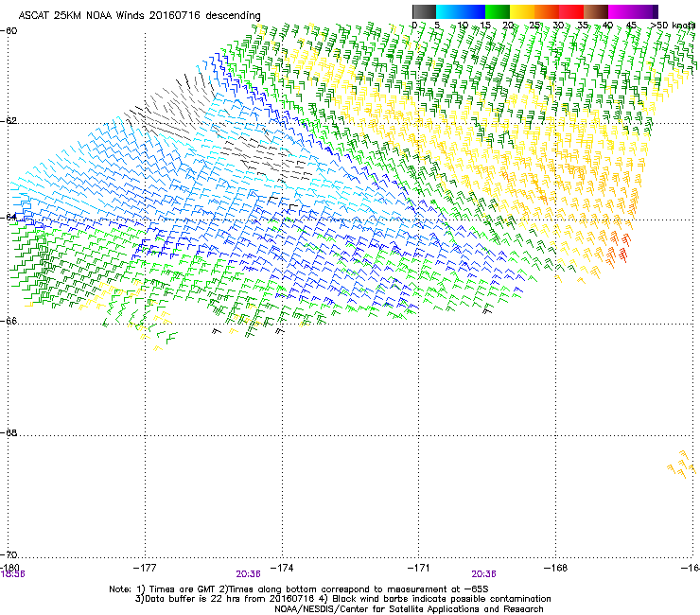
Task: Click the 'Data buffer is 22 hrs' note
Action: [342, 599]
